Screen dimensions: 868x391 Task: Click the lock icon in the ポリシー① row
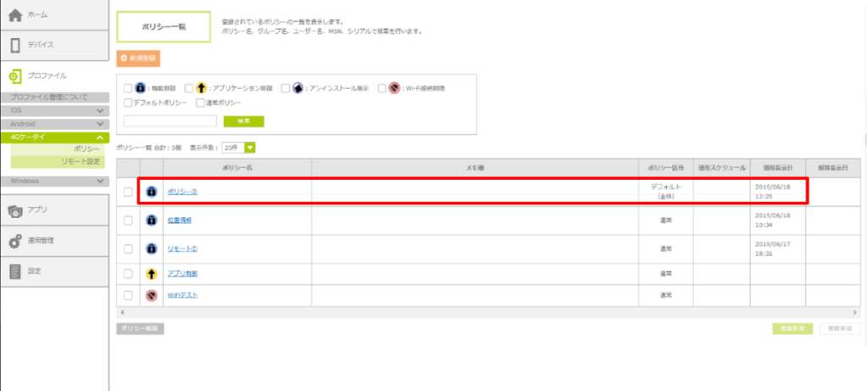(x=152, y=192)
